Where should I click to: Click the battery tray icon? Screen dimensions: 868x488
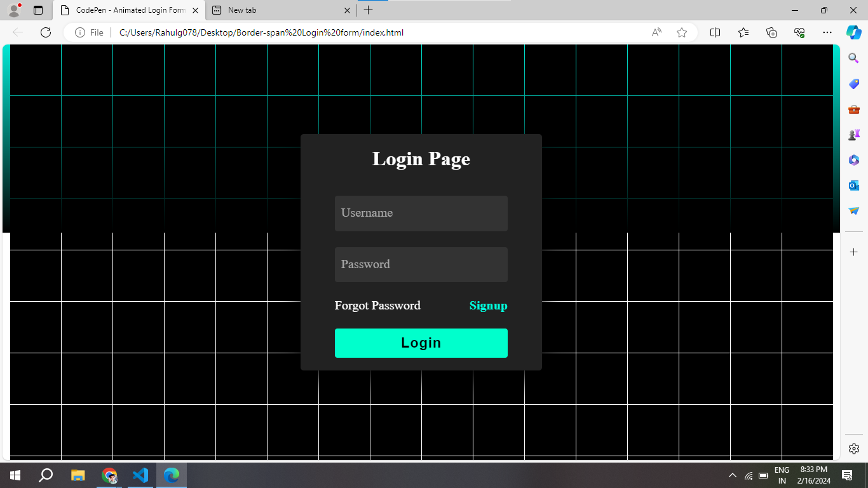pos(763,475)
